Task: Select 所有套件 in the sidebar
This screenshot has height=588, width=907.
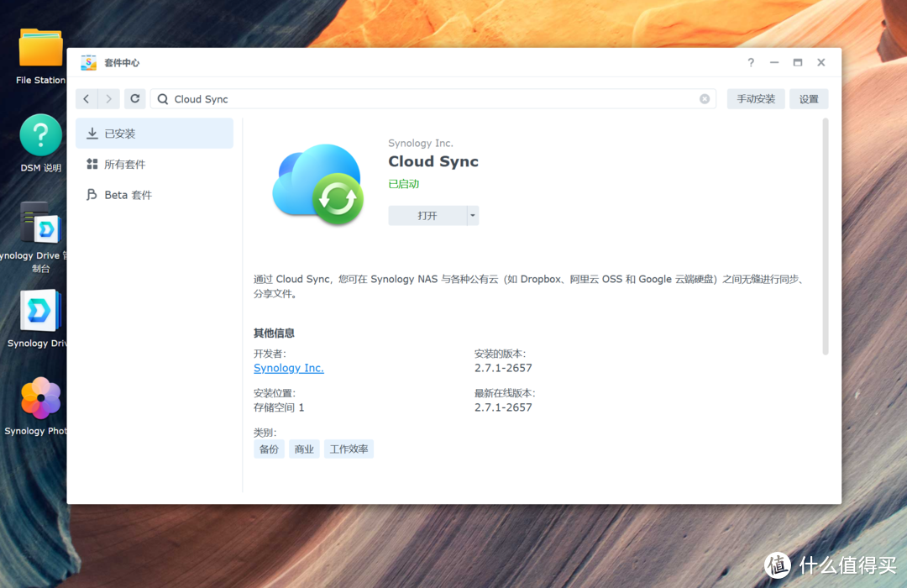Action: click(155, 165)
